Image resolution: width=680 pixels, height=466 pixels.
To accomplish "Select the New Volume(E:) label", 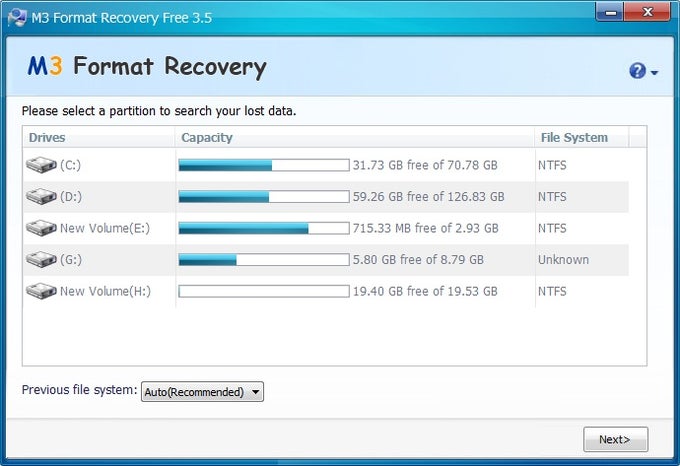I will click(x=105, y=228).
